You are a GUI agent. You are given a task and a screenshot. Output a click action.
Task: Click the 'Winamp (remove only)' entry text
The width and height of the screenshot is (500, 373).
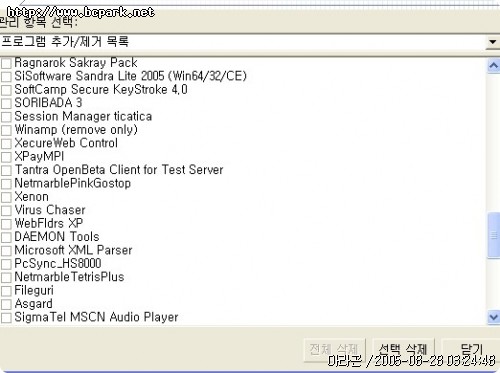[x=76, y=129]
